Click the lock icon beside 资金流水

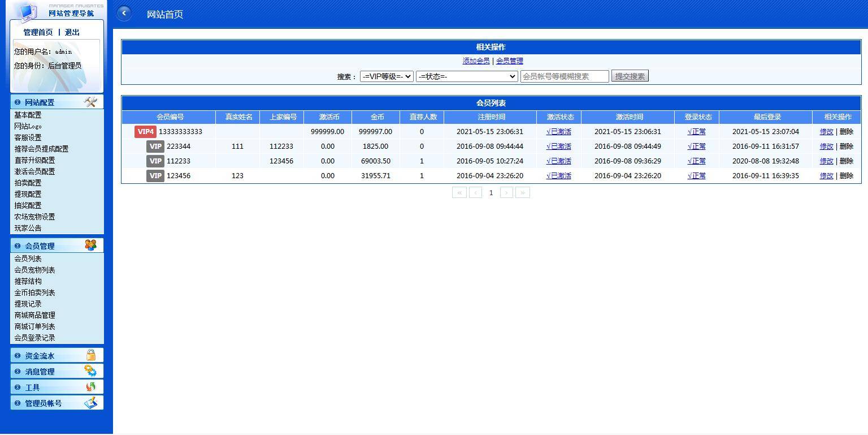click(90, 355)
